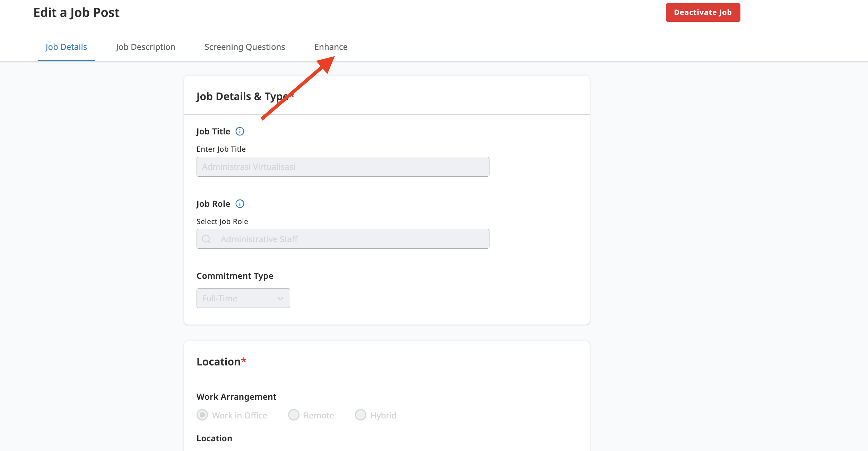The image size is (868, 451).
Task: Show the Job Role info tooltip
Action: 240,204
